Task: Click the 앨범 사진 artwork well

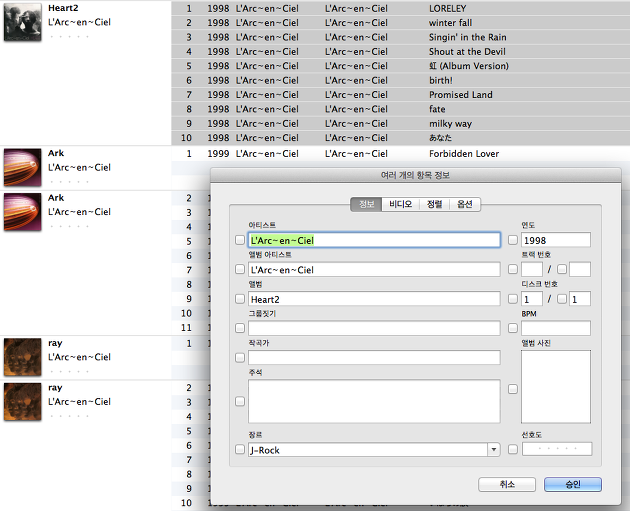Action: coord(556,386)
